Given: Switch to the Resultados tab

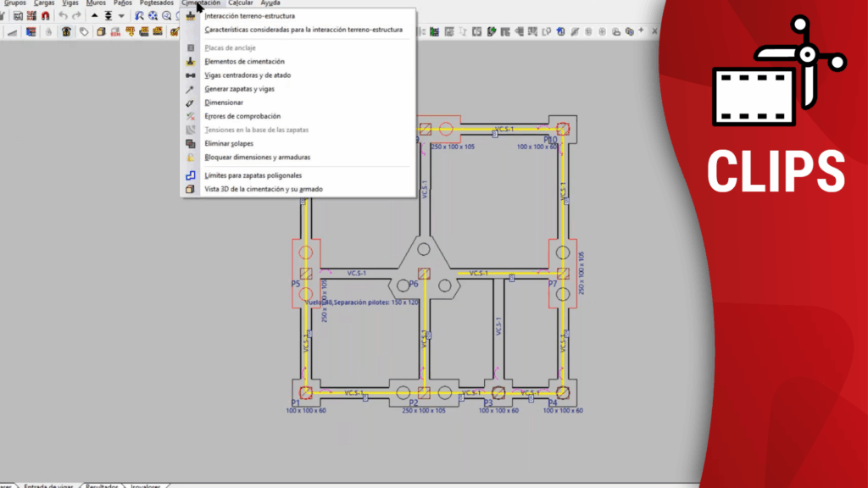Looking at the screenshot, I should [x=102, y=486].
